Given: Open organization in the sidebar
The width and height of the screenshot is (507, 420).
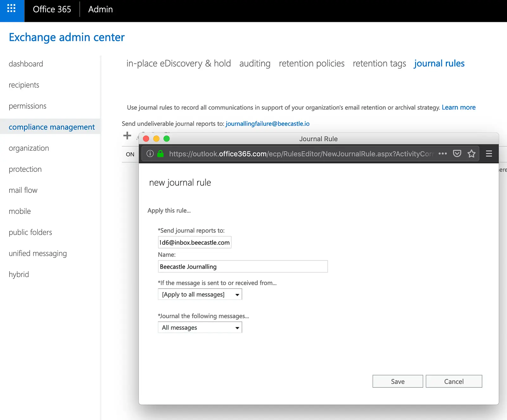Looking at the screenshot, I should (x=29, y=148).
